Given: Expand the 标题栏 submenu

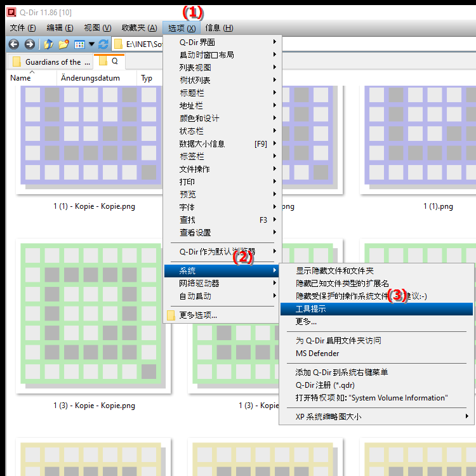Looking at the screenshot, I should click(x=223, y=93).
